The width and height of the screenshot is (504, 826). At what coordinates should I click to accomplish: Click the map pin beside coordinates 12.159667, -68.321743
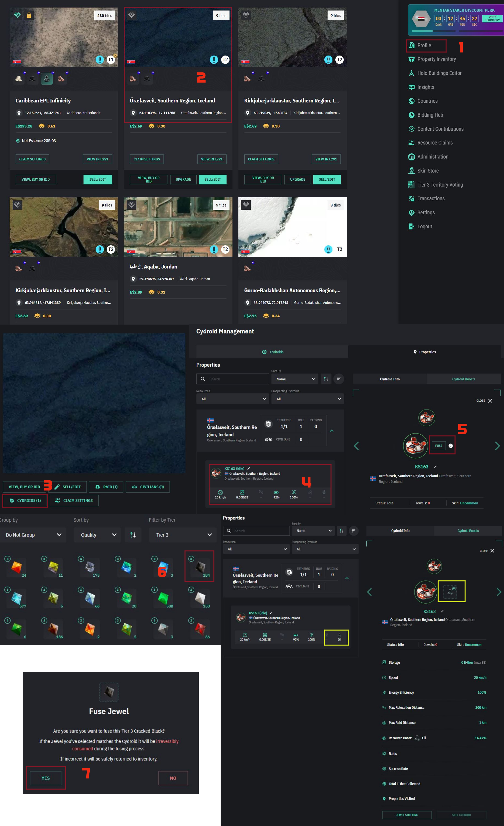[19, 113]
